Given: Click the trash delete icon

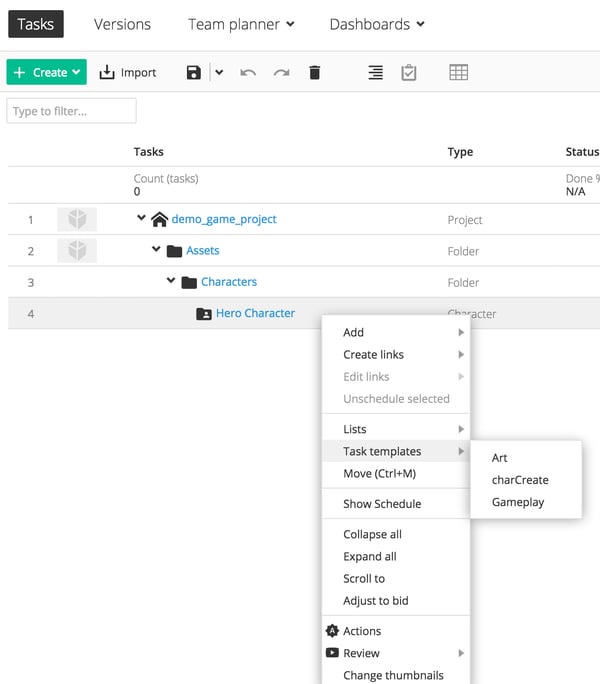Looking at the screenshot, I should 315,73.
